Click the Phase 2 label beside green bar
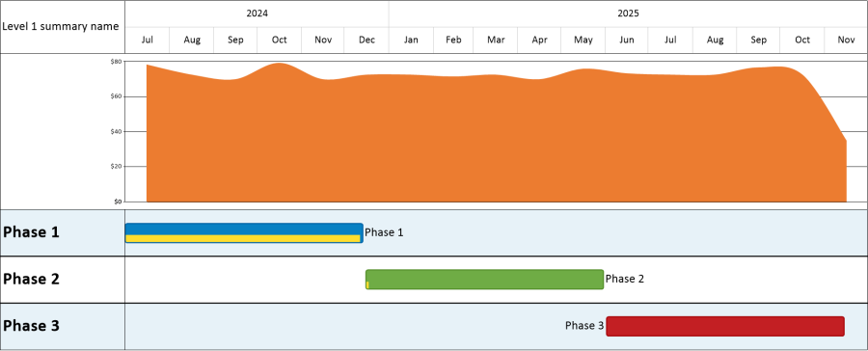 click(x=624, y=279)
